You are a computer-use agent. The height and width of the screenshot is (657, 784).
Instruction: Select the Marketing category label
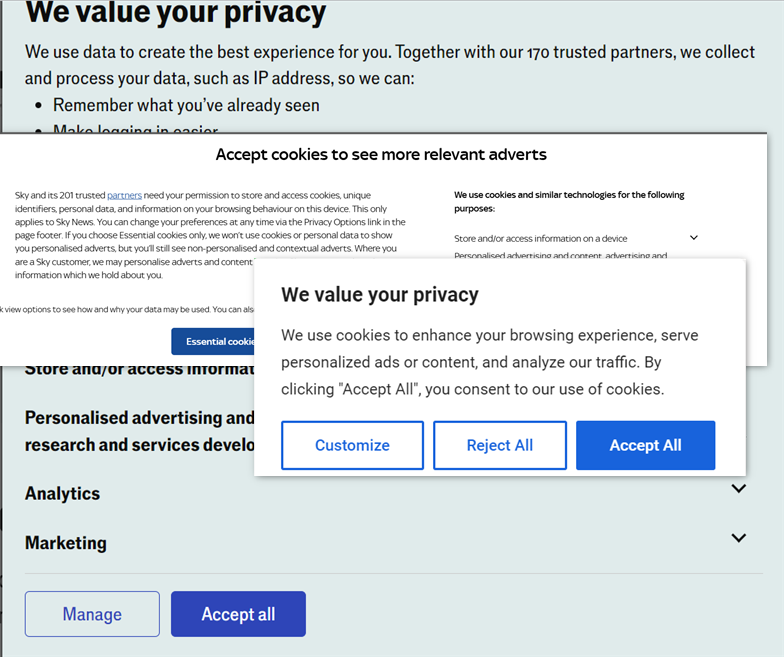(x=65, y=543)
